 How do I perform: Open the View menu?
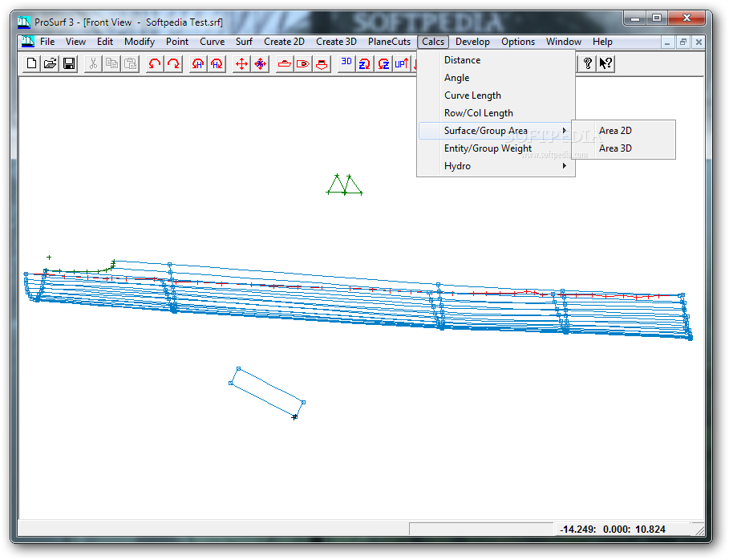75,42
